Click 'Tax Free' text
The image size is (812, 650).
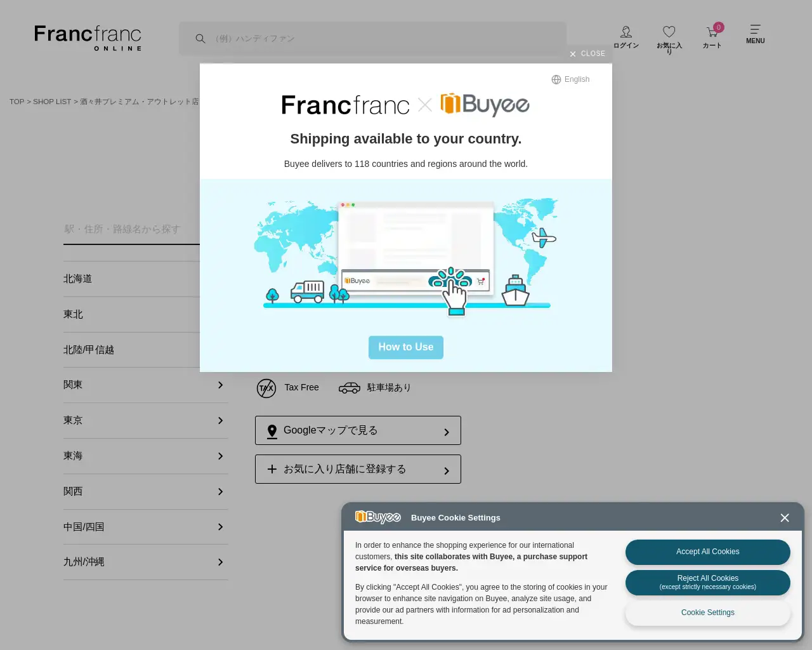[x=302, y=387]
